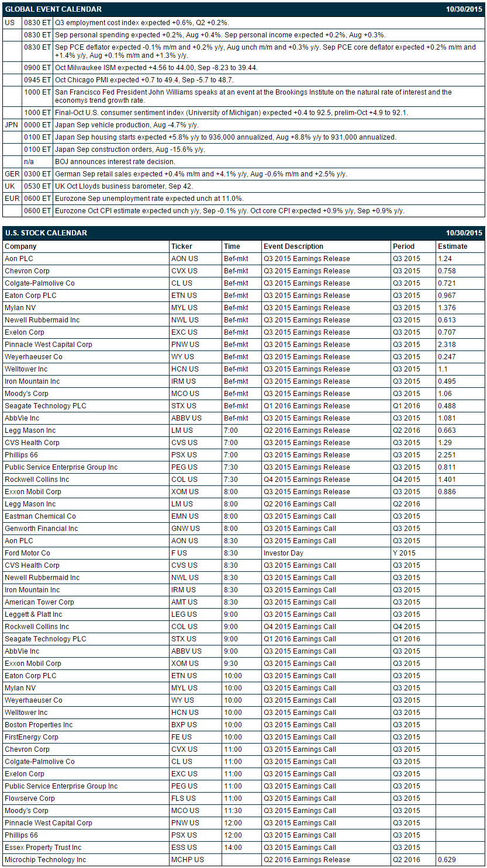Click the BOJ interest rate decision event
Image resolution: width=487 pixels, height=868 pixels.
pyautogui.click(x=115, y=162)
